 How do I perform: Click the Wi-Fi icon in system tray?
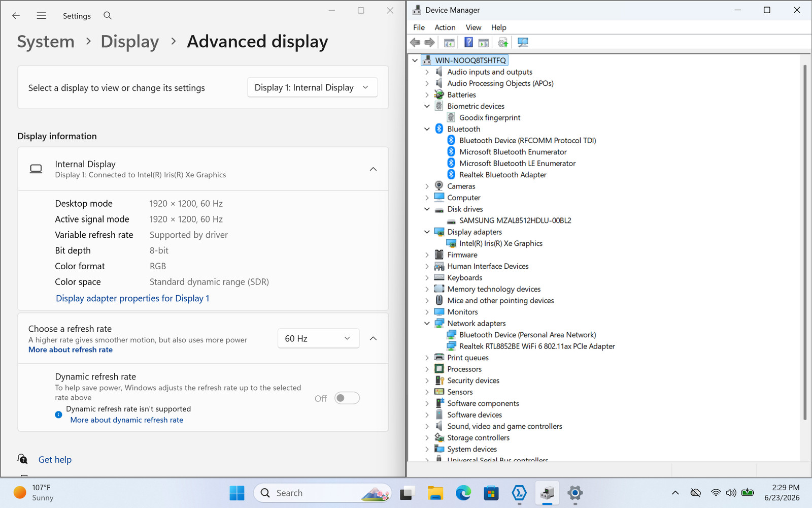tap(716, 493)
